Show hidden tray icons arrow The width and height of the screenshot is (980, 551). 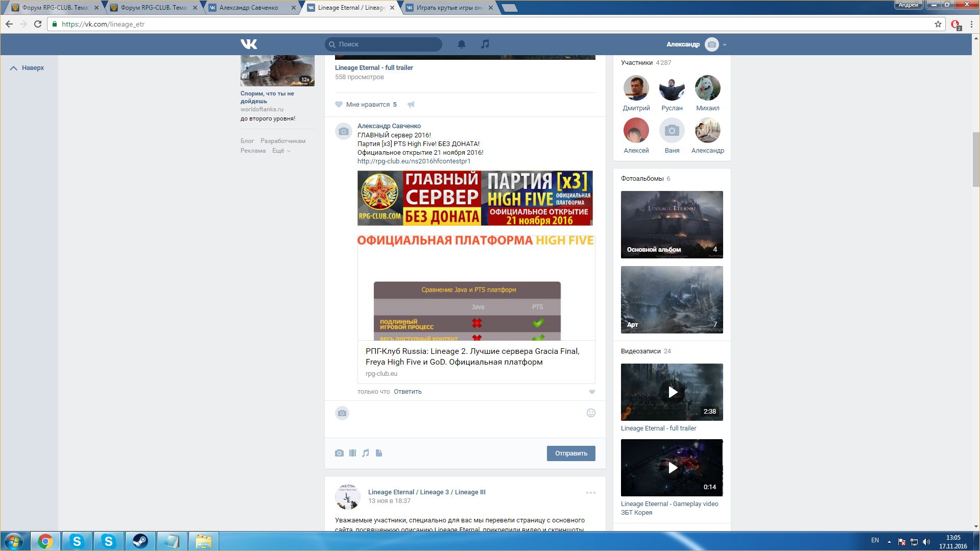[889, 542]
